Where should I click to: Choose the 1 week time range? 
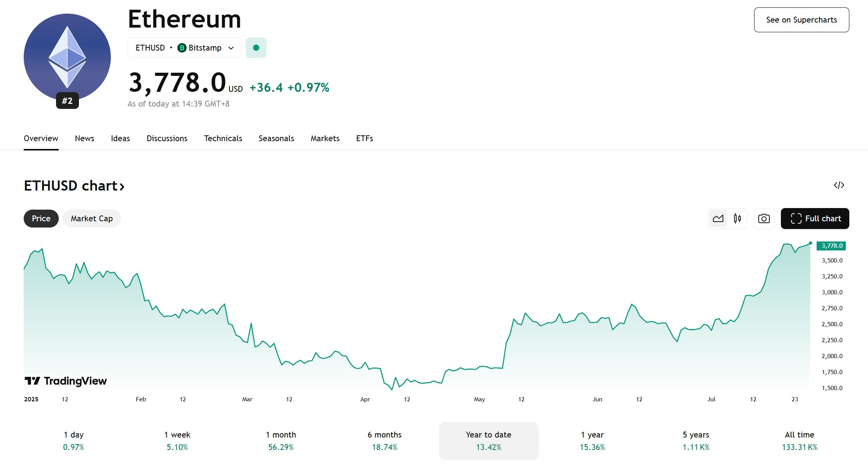point(177,441)
